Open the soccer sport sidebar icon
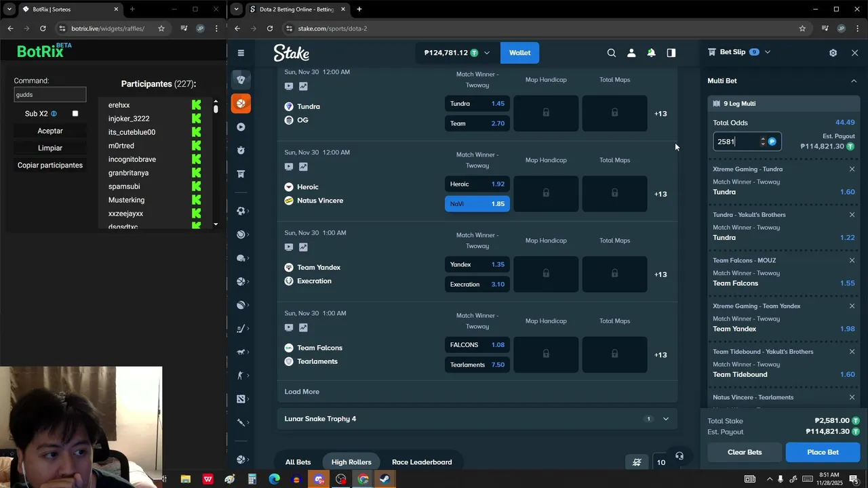The height and width of the screenshot is (488, 868). (241, 211)
